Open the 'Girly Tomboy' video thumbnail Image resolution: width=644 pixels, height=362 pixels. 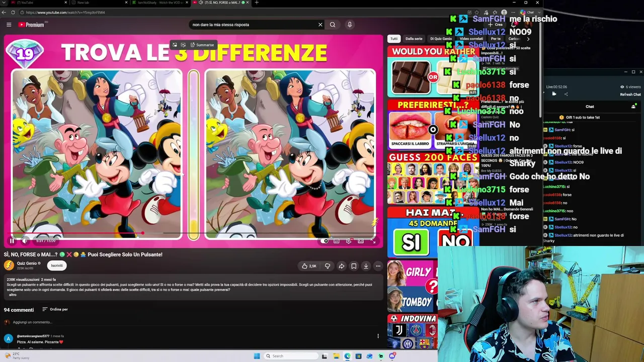[413, 286]
